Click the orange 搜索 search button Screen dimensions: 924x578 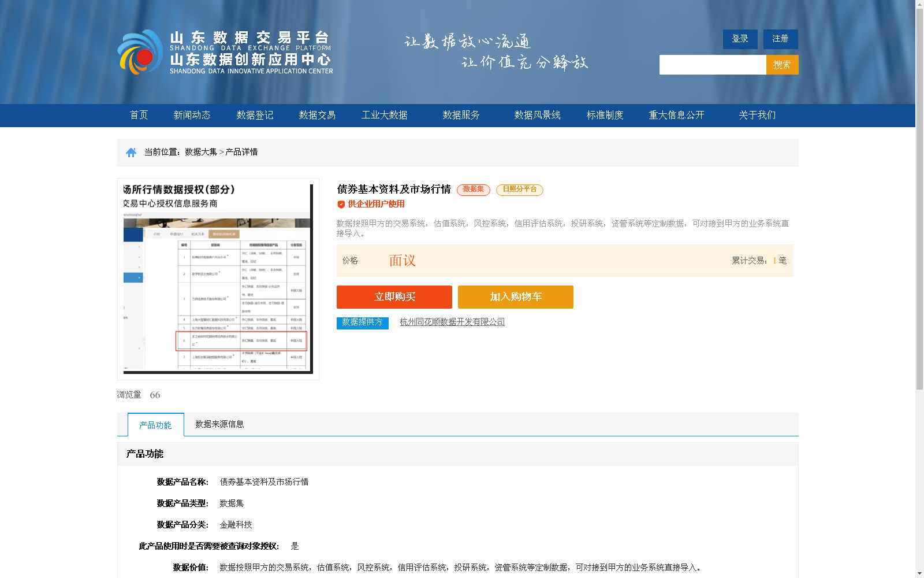pyautogui.click(x=782, y=65)
